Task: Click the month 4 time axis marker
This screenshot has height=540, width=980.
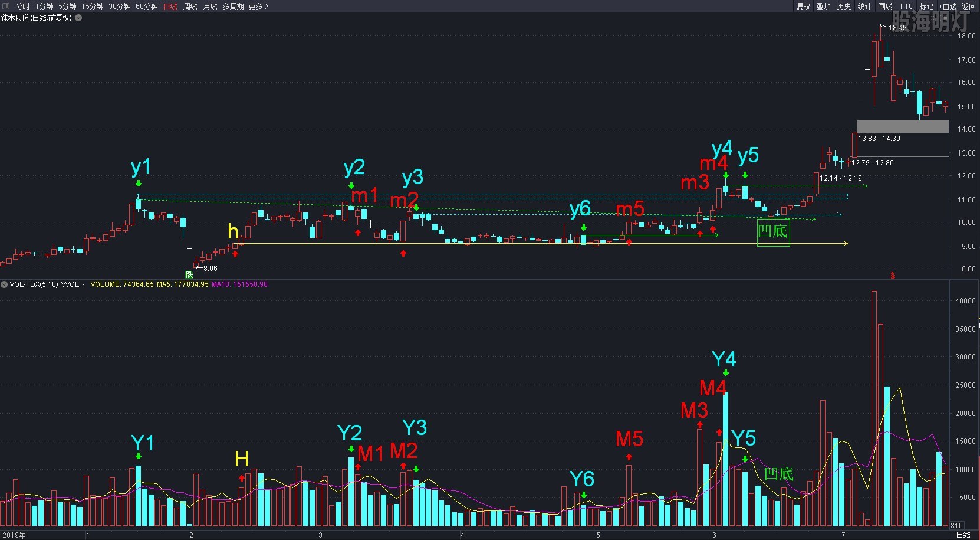Action: (x=462, y=535)
